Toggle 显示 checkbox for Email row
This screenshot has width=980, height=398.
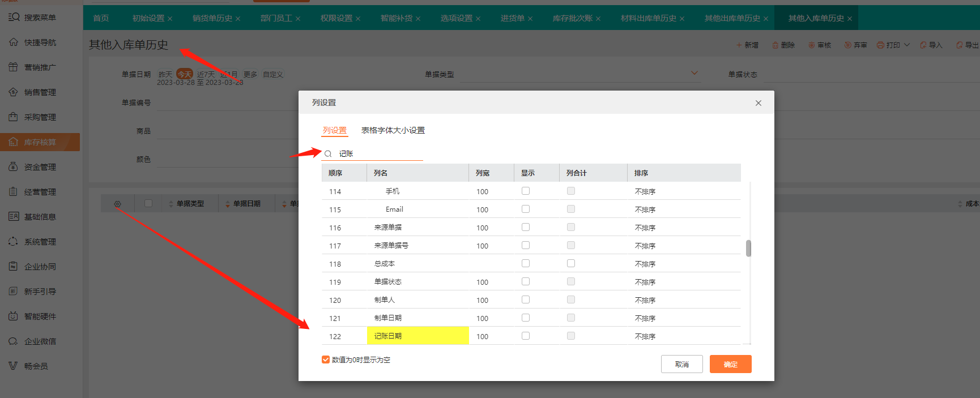(526, 209)
